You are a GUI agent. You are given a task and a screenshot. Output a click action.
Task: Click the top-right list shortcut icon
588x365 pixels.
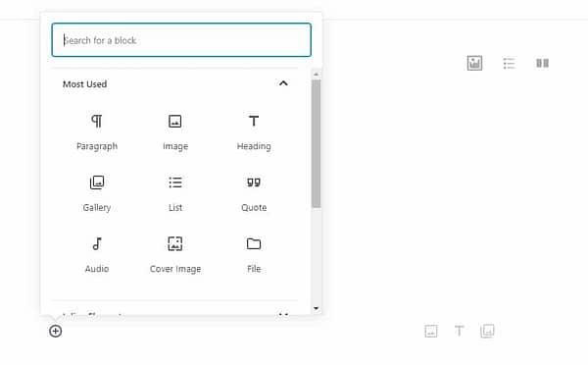point(509,63)
